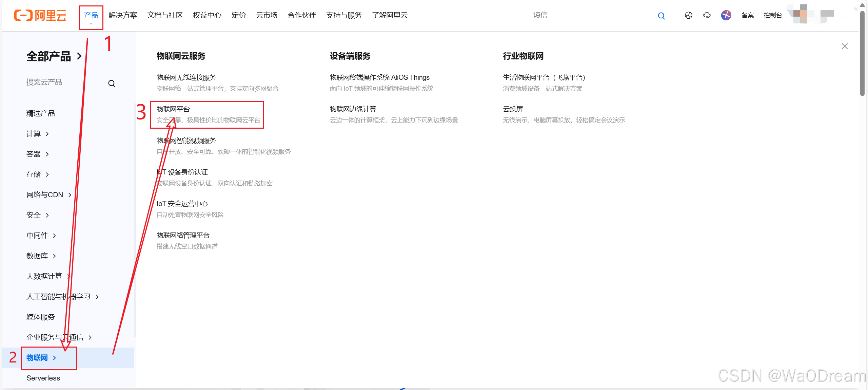This screenshot has width=868, height=390.
Task: Expand the 大数据计算 category
Action: (x=48, y=276)
